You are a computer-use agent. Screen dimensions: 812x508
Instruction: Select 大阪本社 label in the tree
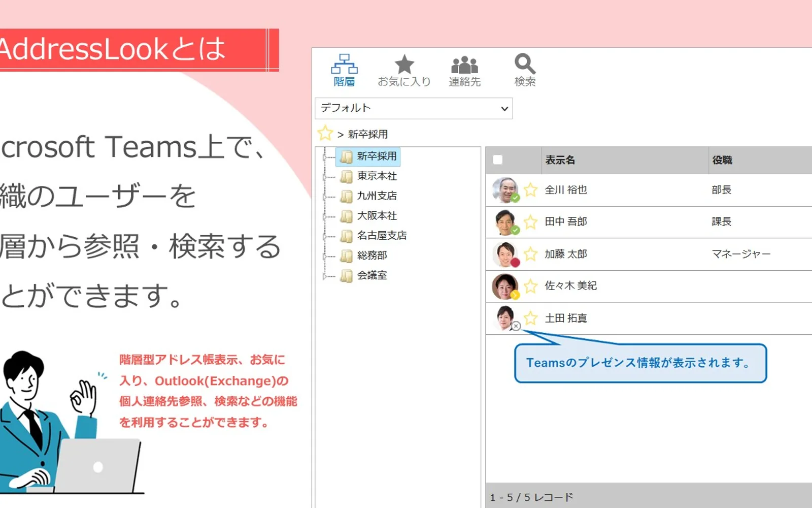[377, 216]
